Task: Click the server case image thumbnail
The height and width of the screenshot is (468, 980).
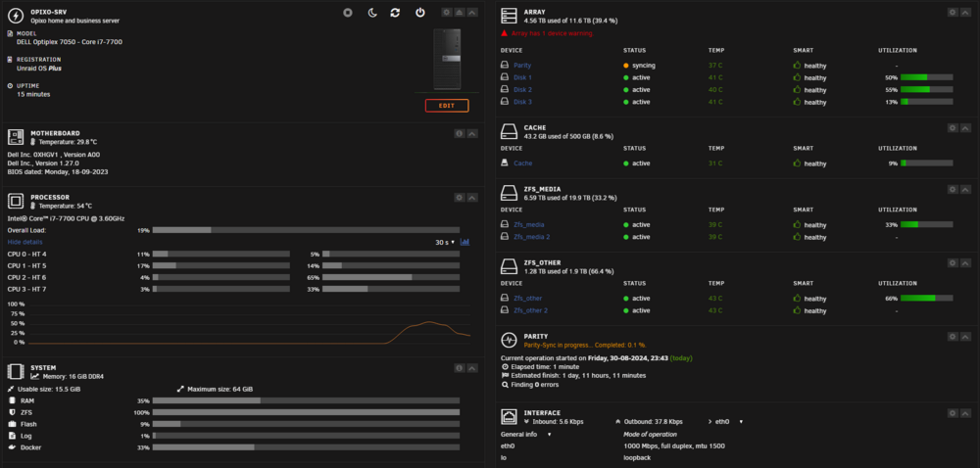Action: pos(447,59)
